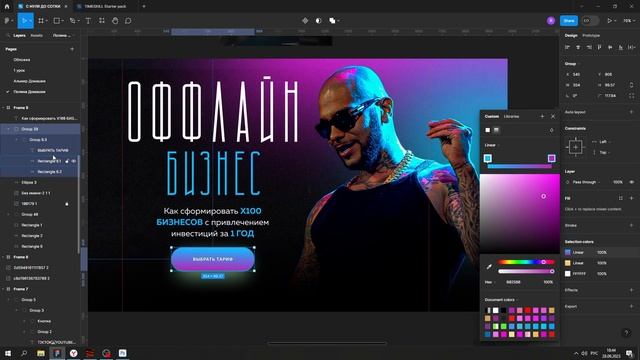Select the Text tool
Screen dimensions: 640x360
pyautogui.click(x=88, y=21)
